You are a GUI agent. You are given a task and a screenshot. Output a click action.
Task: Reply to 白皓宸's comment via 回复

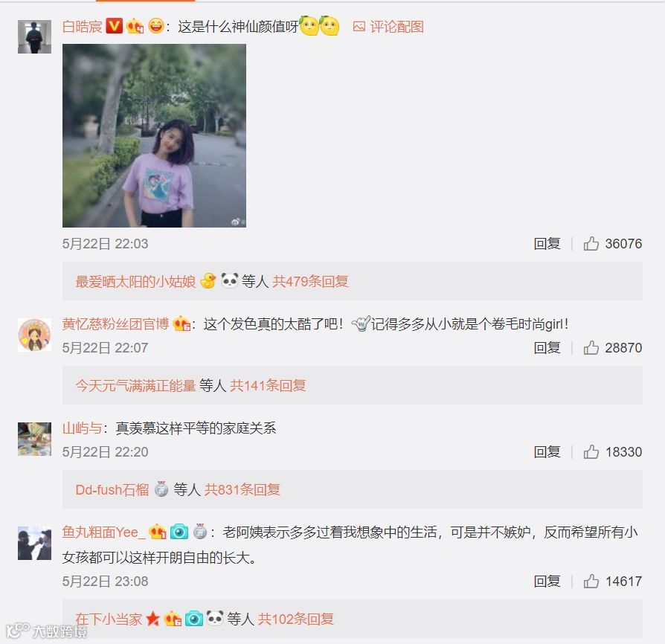coord(547,244)
